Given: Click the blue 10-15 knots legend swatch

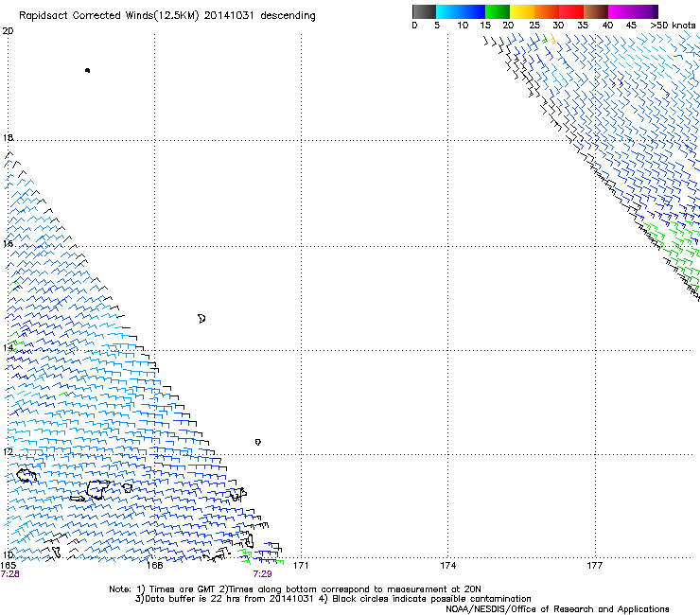Looking at the screenshot, I should (473, 11).
